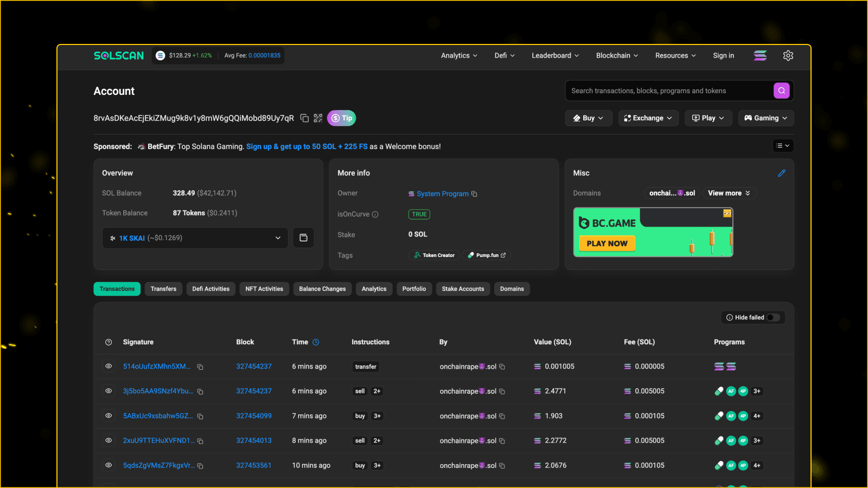The image size is (868, 488).
Task: Click isOnCurve info icon
Action: [x=375, y=214]
